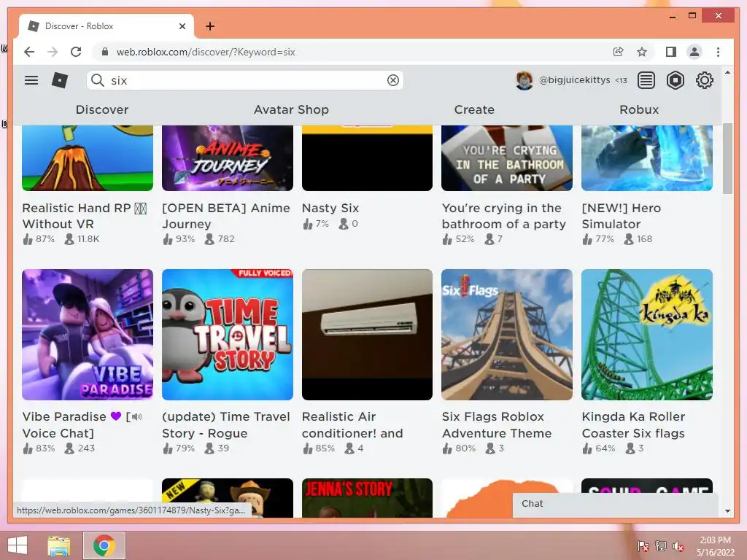This screenshot has height=560, width=747.
Task: Click @bigjuicekittys username link
Action: pos(574,80)
